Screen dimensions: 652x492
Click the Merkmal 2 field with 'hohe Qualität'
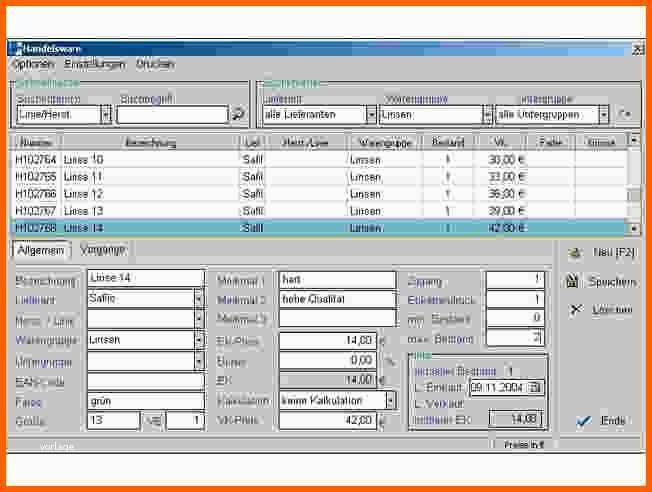[337, 299]
